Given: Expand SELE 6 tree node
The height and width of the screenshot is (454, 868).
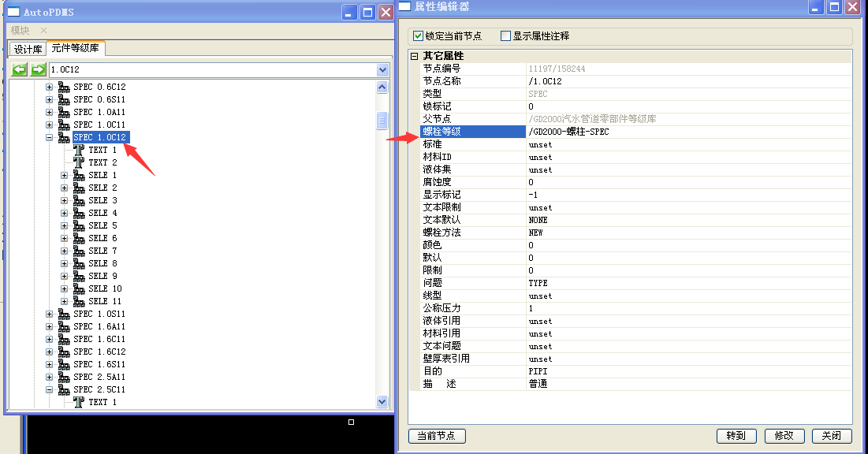Looking at the screenshot, I should [64, 239].
